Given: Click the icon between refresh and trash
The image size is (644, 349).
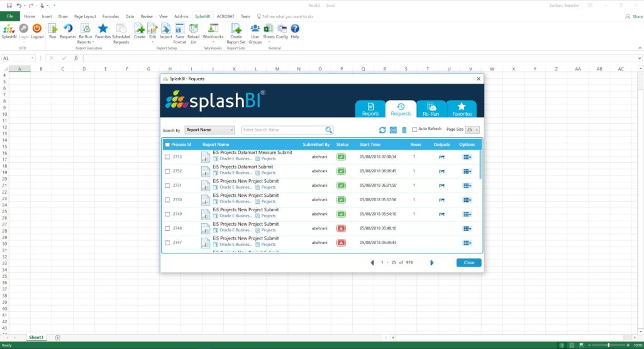Looking at the screenshot, I should click(393, 130).
